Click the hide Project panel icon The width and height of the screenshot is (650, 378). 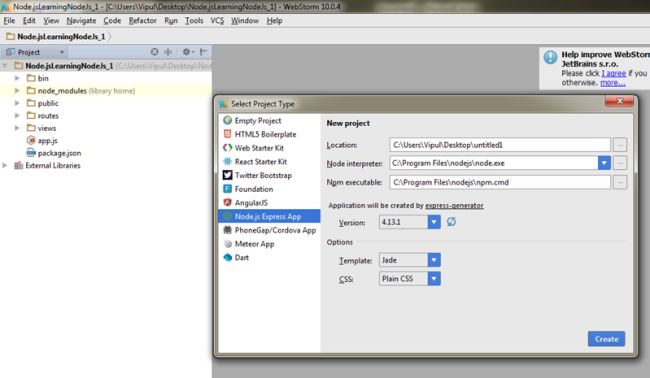coord(203,52)
